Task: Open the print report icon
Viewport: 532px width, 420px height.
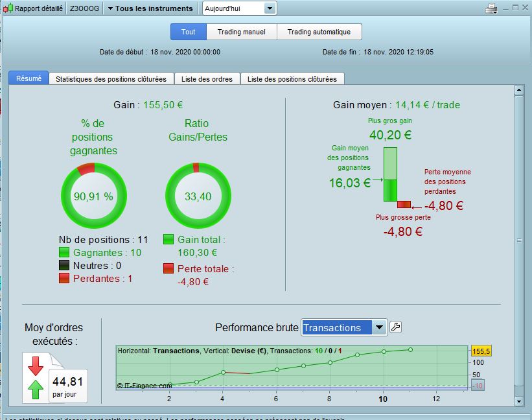Action: tap(491, 8)
